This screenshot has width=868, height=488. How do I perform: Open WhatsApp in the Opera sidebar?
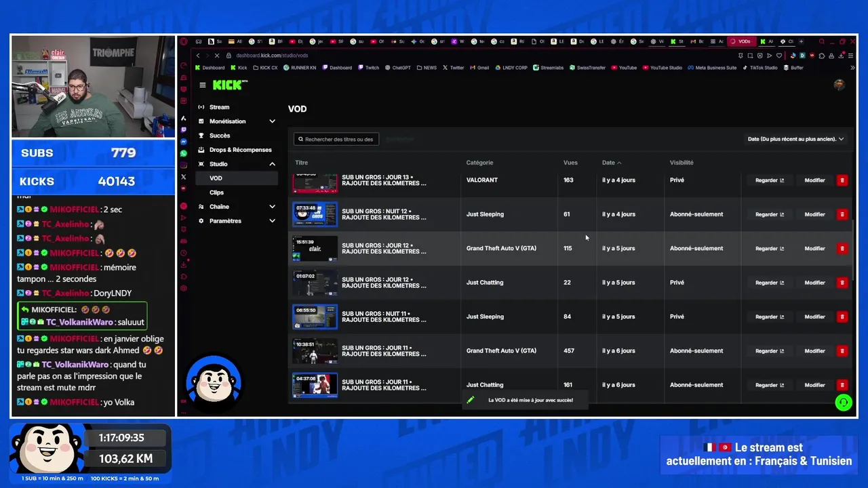[x=184, y=153]
